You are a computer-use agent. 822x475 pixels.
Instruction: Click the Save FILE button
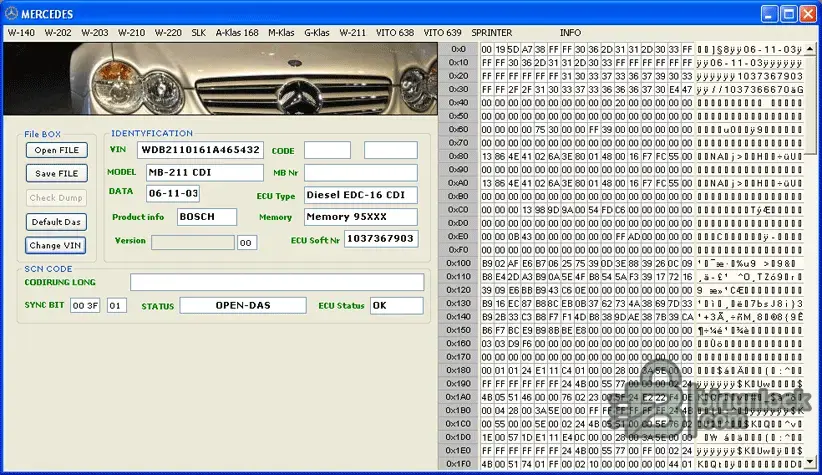tap(57, 174)
